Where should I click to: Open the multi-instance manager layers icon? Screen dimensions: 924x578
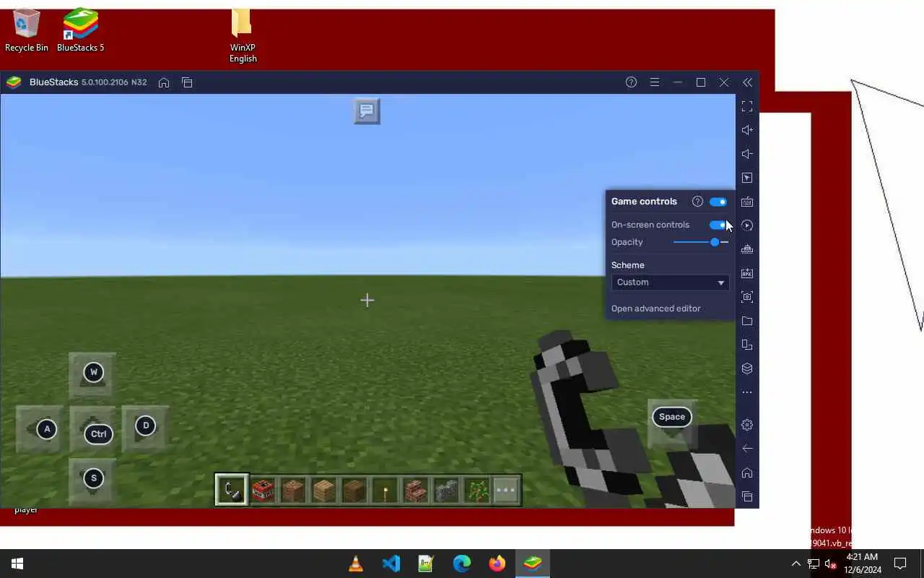(747, 368)
